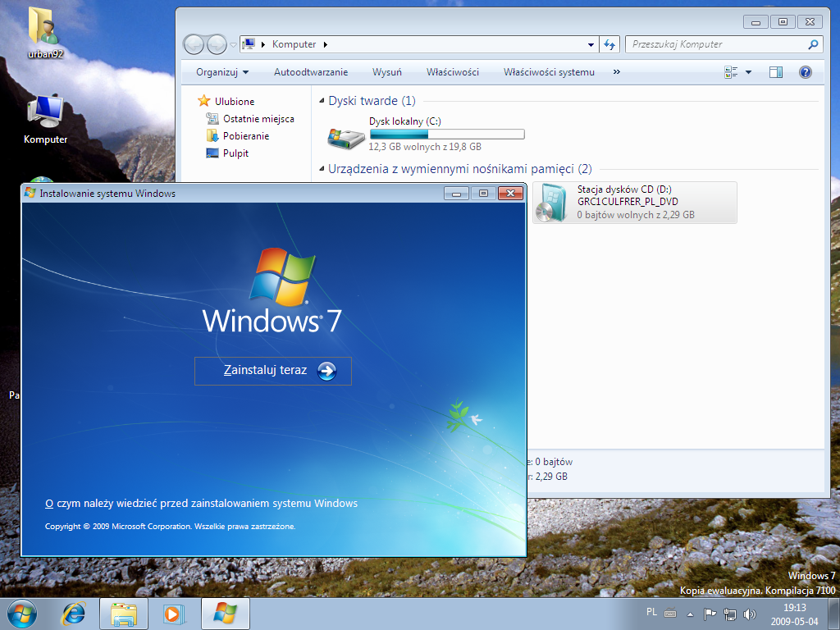Open Windows Start button
The image size is (840, 630).
[22, 614]
